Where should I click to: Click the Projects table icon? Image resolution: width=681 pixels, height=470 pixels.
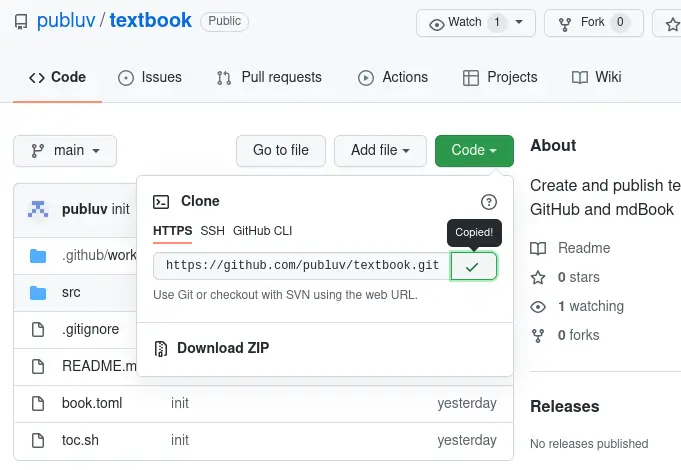(471, 78)
